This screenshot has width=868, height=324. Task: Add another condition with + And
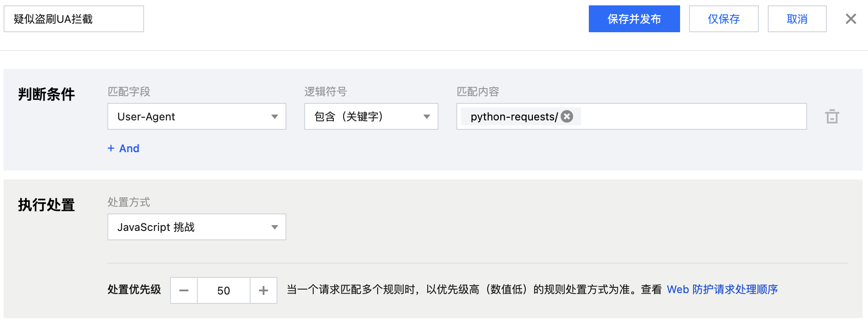coord(123,148)
